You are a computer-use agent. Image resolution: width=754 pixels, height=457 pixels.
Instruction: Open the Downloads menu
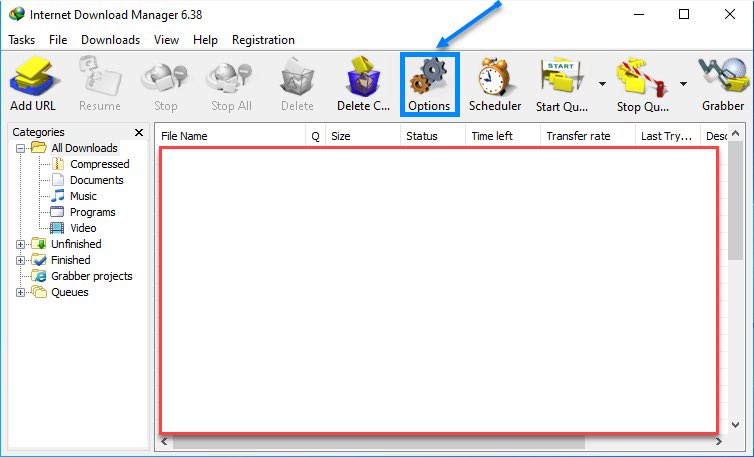point(111,40)
